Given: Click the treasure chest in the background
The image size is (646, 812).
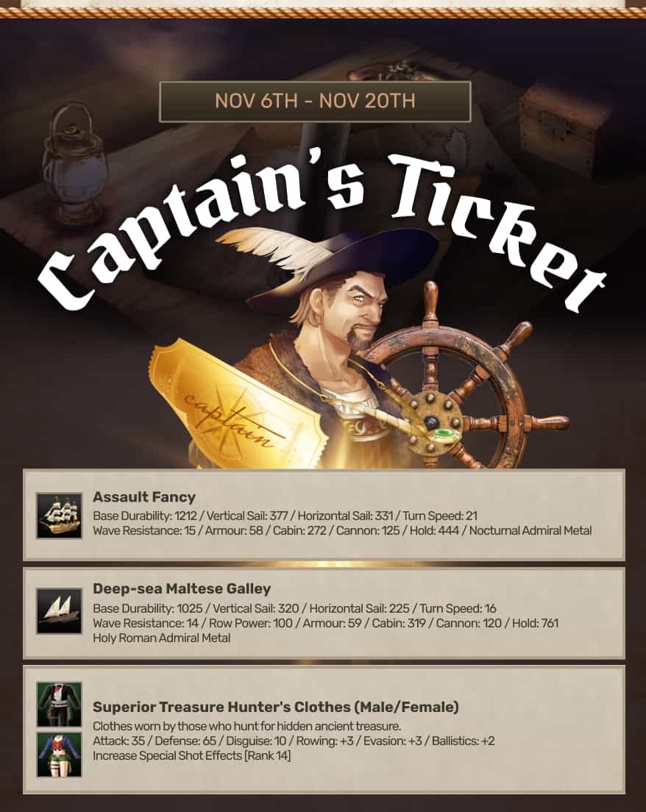Looking at the screenshot, I should (566, 118).
